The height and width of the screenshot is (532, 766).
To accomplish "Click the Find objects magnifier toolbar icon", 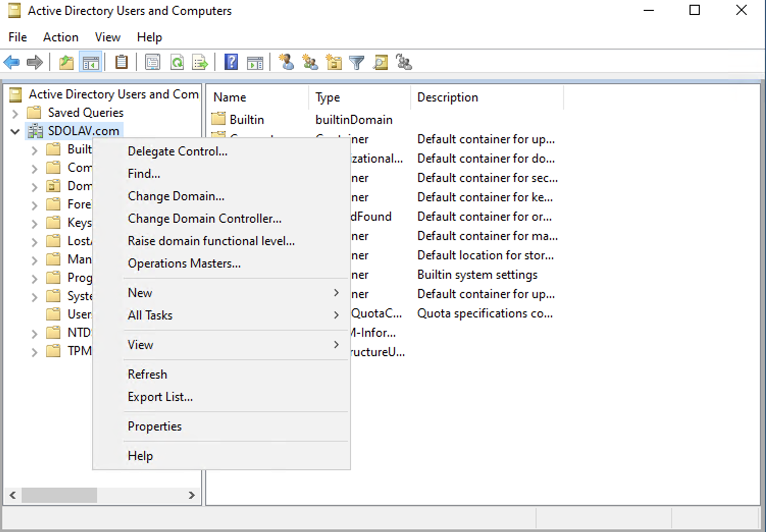I will point(380,63).
